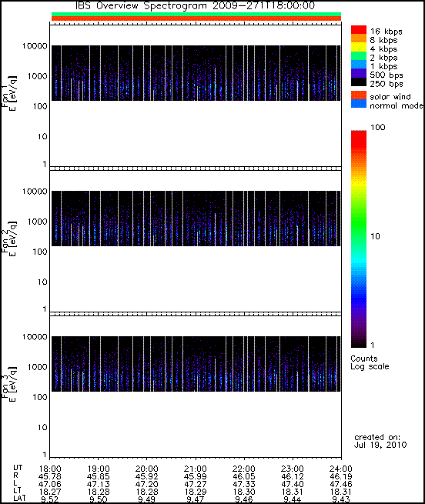Click the Fan 3 spectrogram panel

click(196, 386)
